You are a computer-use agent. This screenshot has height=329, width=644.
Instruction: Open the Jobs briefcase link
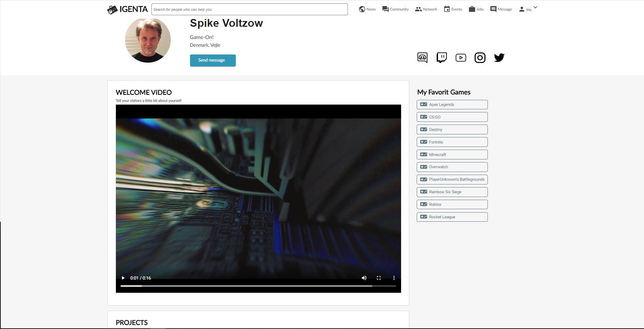476,9
